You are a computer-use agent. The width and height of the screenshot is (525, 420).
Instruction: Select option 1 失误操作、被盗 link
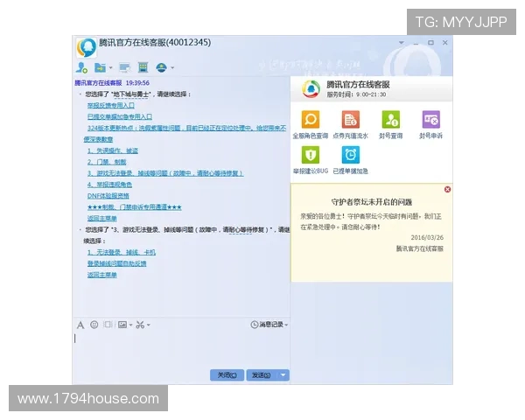pyautogui.click(x=113, y=150)
